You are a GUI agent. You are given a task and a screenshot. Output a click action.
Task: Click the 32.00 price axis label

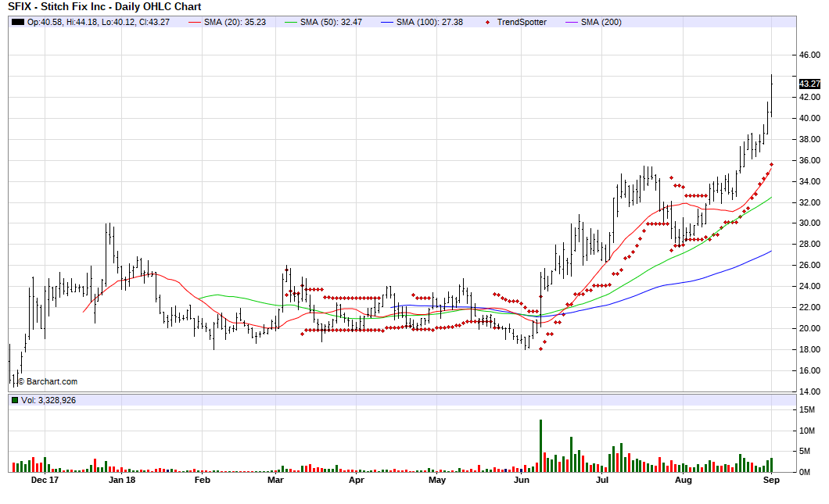click(x=809, y=202)
